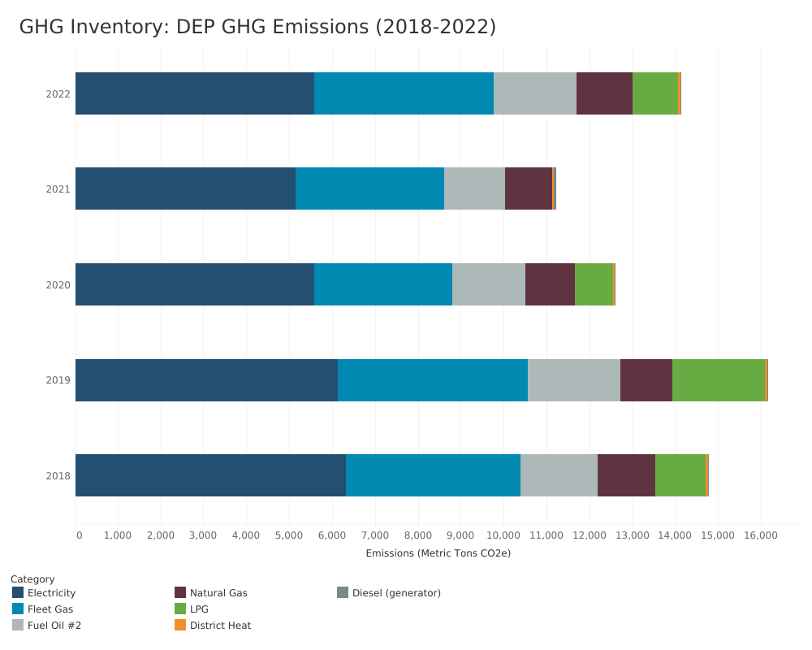Click the 2022 Natural Gas bar segment

(604, 93)
